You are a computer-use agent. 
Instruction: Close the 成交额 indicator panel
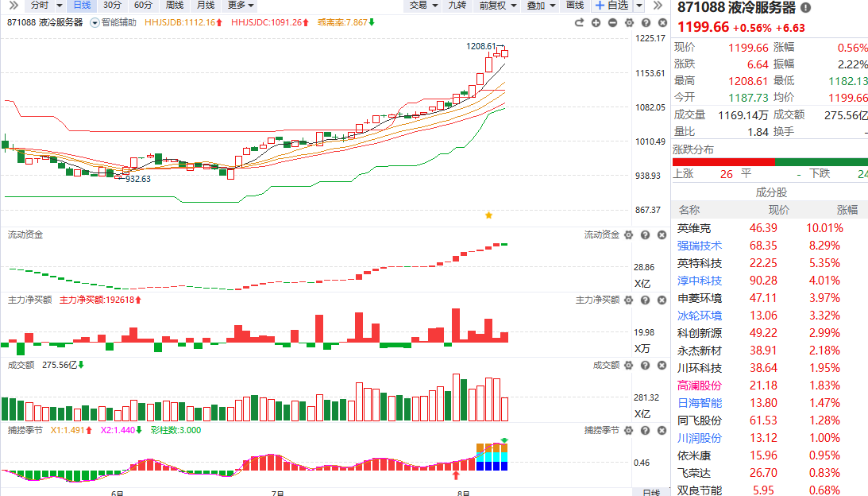click(662, 365)
